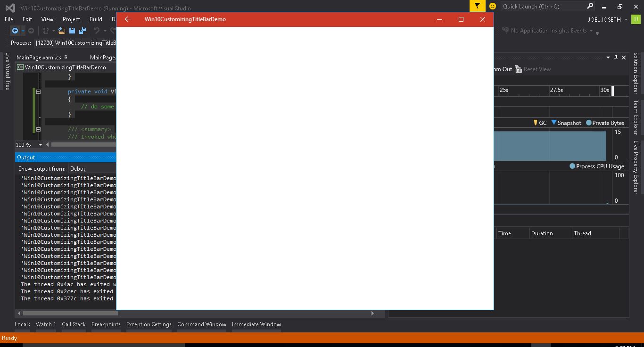The image size is (644, 347).
Task: Open Diagnostic Tools window options dropdown arrow
Action: [608, 58]
